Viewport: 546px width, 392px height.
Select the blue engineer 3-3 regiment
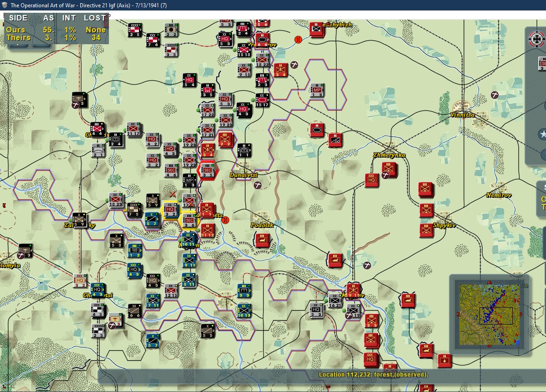244,290
